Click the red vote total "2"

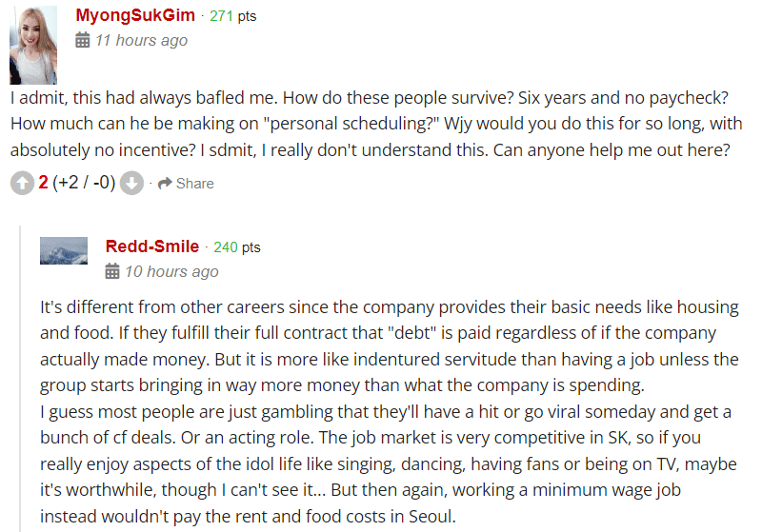tap(43, 183)
